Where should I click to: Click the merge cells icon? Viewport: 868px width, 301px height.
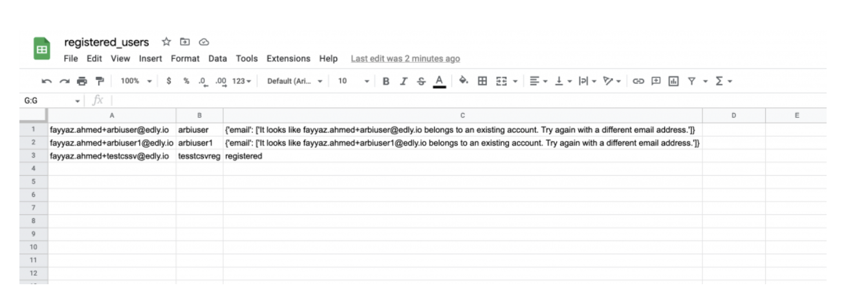(x=501, y=81)
